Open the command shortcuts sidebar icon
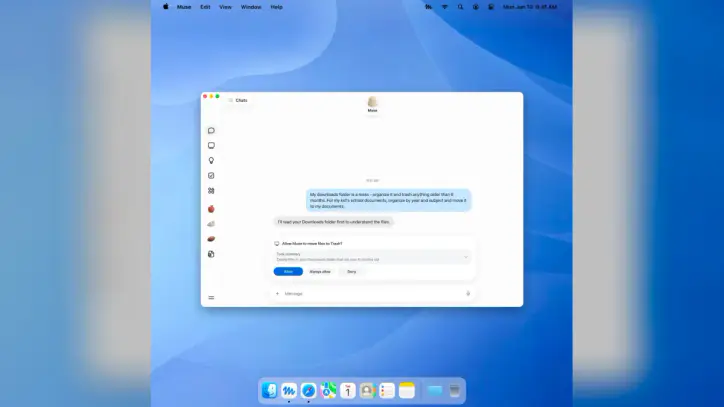 (x=211, y=190)
